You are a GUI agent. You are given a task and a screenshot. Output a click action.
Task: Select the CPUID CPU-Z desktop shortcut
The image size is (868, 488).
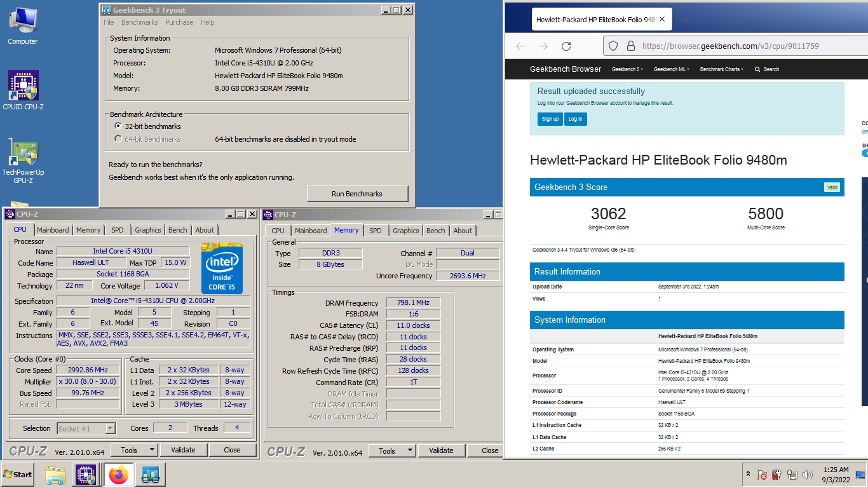coord(23,90)
